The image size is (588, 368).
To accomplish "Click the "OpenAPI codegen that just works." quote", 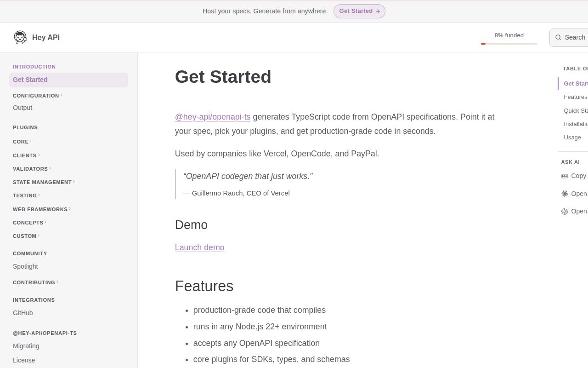I will point(248,176).
